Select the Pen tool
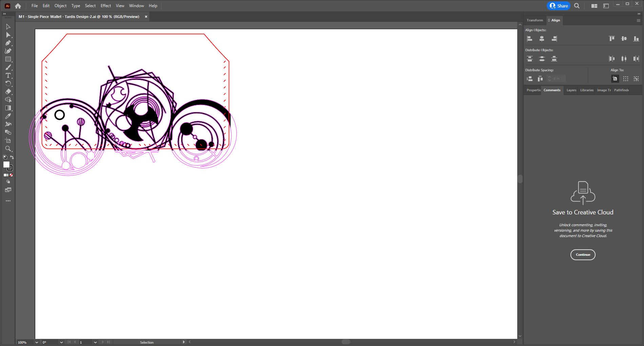644x346 pixels. (x=8, y=43)
